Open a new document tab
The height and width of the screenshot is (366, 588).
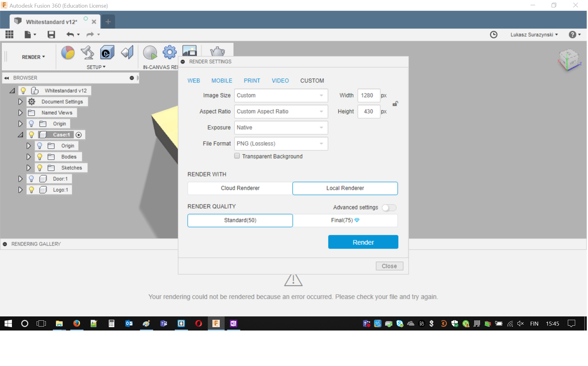pos(108,22)
